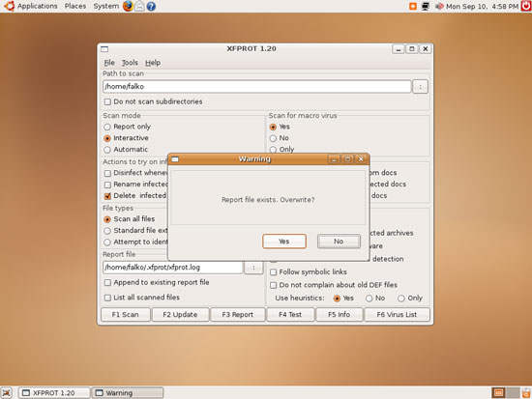Open the Applications menu in the top panel
The width and height of the screenshot is (532, 399).
[38, 6]
